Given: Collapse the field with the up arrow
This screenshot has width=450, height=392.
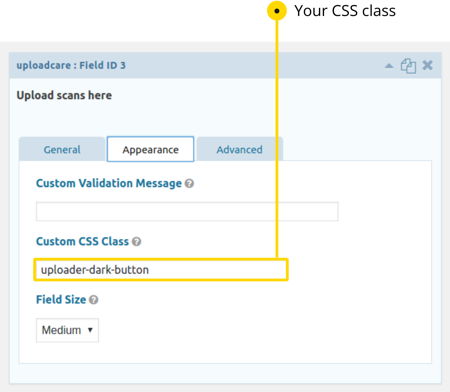Looking at the screenshot, I should (389, 66).
